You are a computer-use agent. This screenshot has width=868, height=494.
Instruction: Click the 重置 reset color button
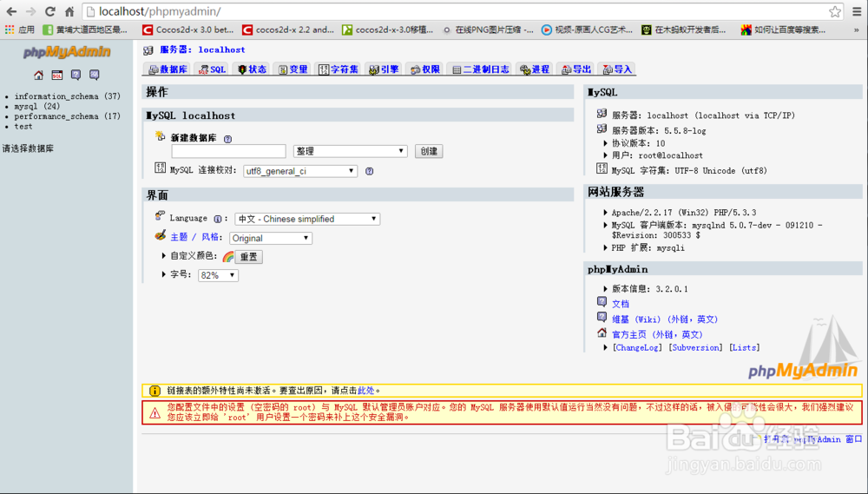coord(248,257)
